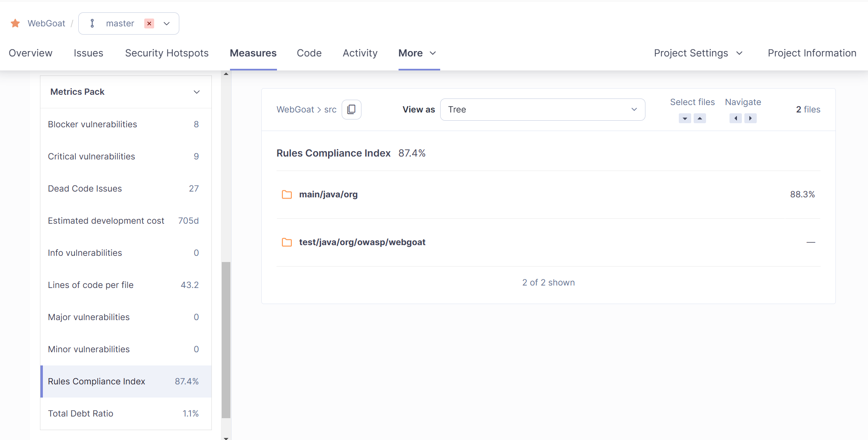Viewport: 868px width, 440px height.
Task: Click the copy path clipboard icon
Action: tap(352, 110)
